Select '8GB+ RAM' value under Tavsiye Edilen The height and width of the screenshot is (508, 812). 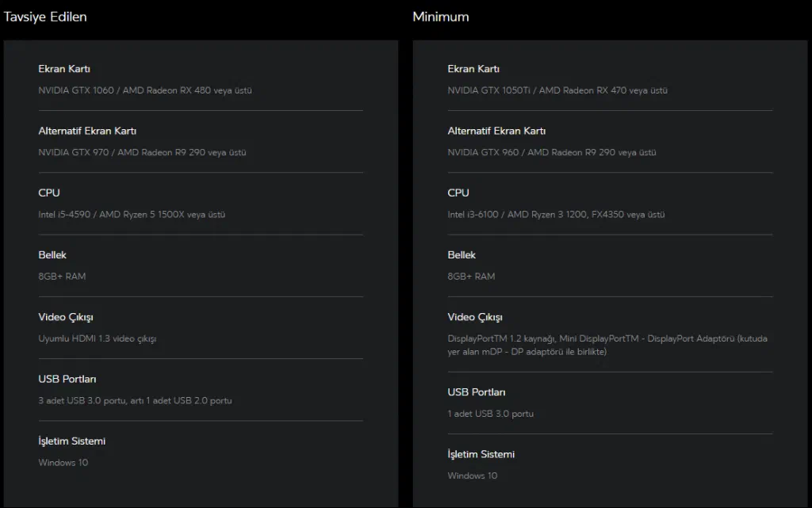[62, 277]
